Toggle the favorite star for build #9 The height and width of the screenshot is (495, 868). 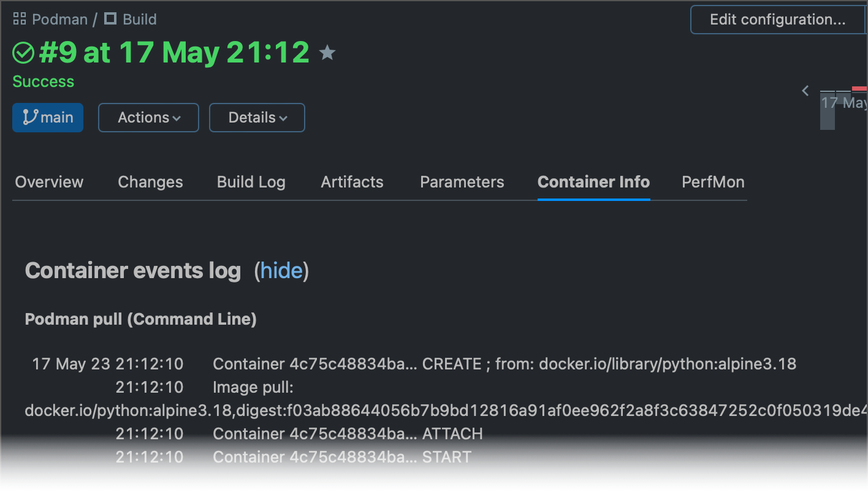(x=327, y=53)
